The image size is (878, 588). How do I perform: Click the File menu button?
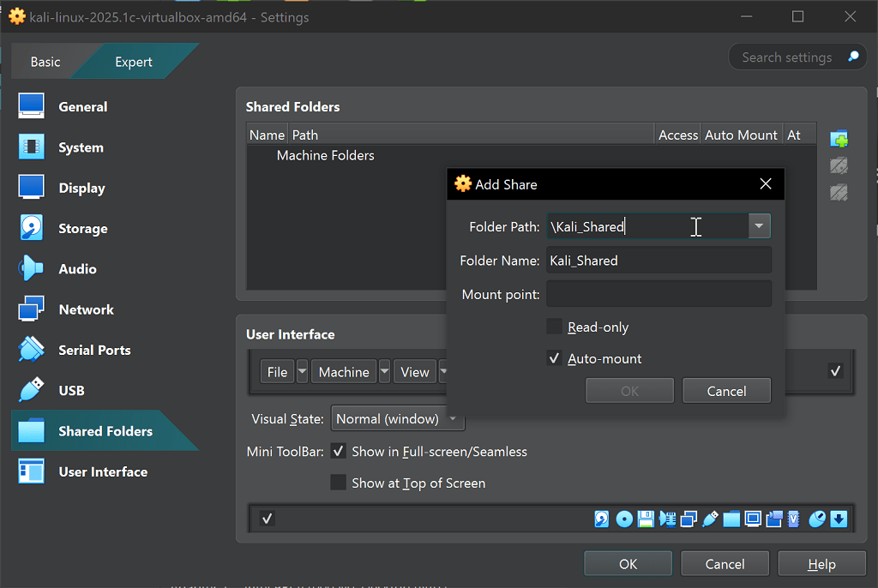pyautogui.click(x=277, y=372)
